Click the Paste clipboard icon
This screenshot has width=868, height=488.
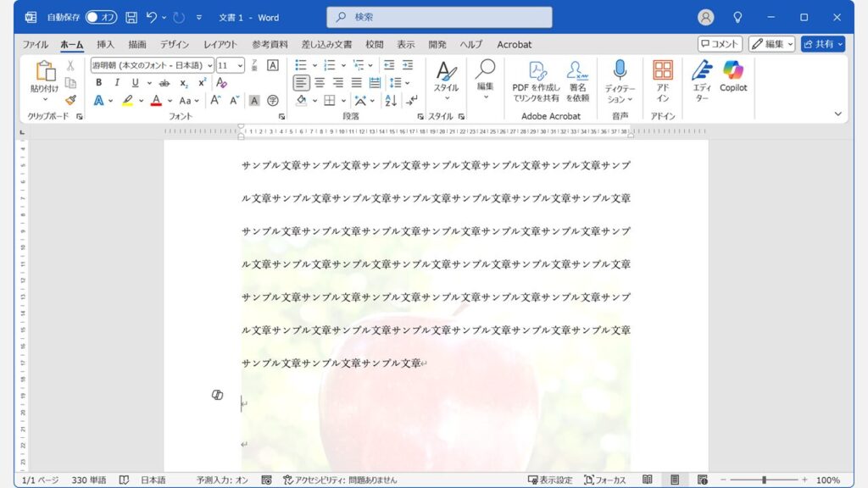45,71
